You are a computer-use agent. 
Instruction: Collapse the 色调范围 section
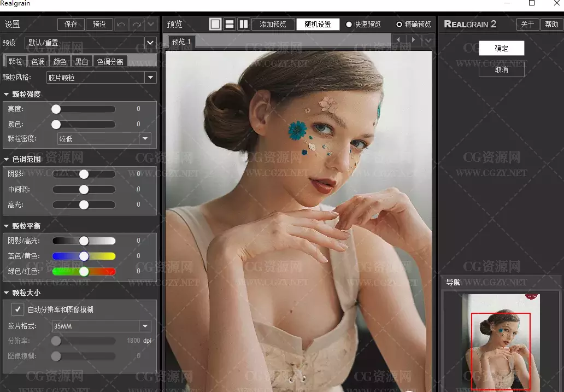(6, 159)
